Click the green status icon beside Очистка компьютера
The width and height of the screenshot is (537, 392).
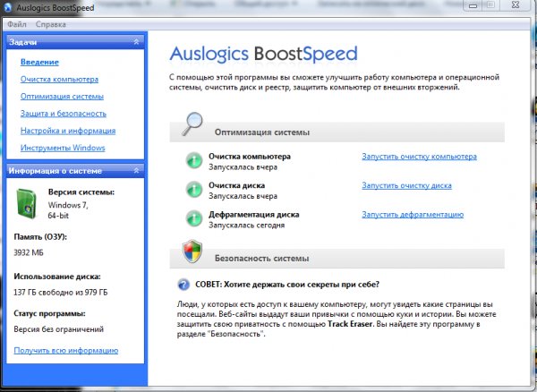194,160
